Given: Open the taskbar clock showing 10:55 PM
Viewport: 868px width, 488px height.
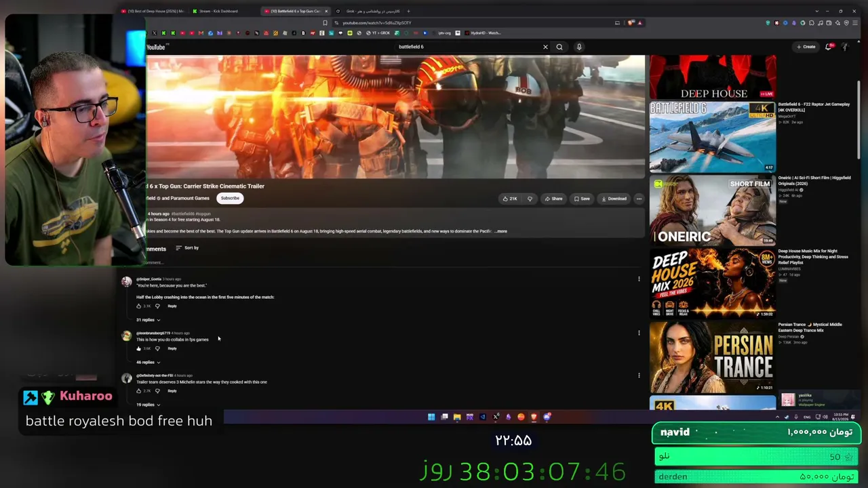Looking at the screenshot, I should pyautogui.click(x=840, y=417).
